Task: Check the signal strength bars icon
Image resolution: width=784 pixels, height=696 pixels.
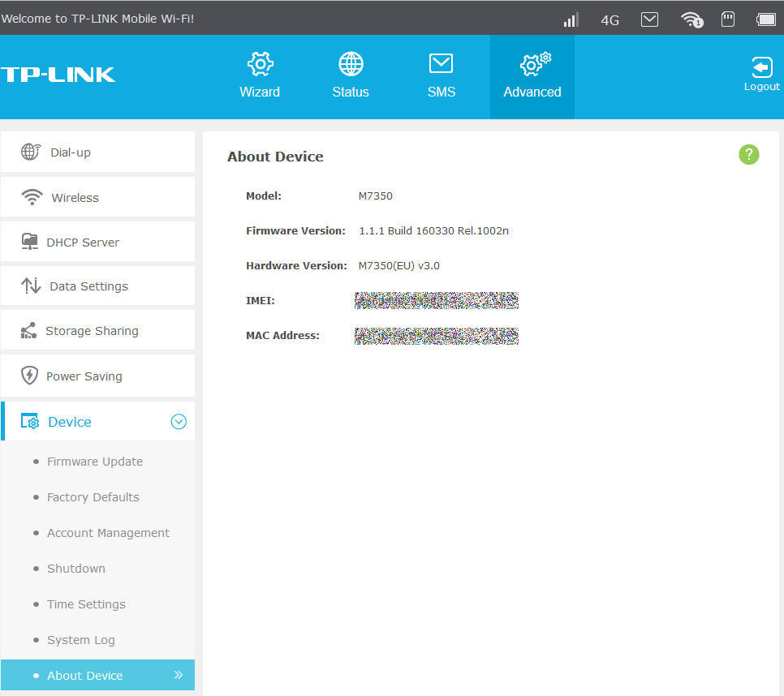Action: 571,19
